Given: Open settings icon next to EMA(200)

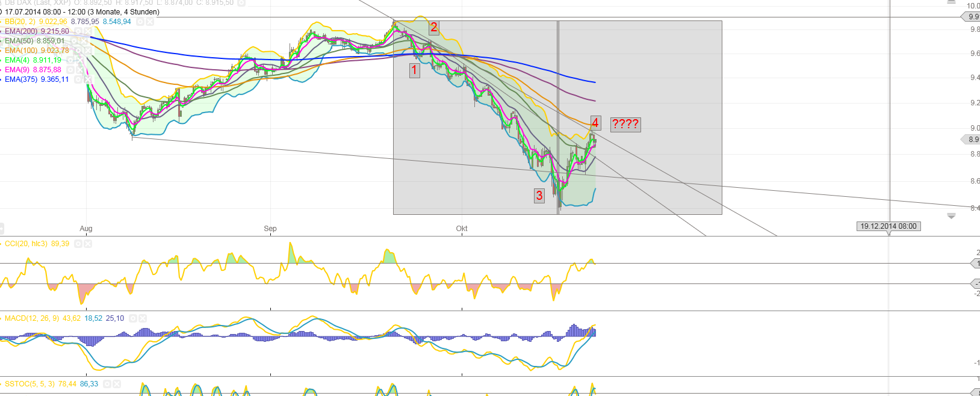Looking at the screenshot, I should pyautogui.click(x=78, y=31).
